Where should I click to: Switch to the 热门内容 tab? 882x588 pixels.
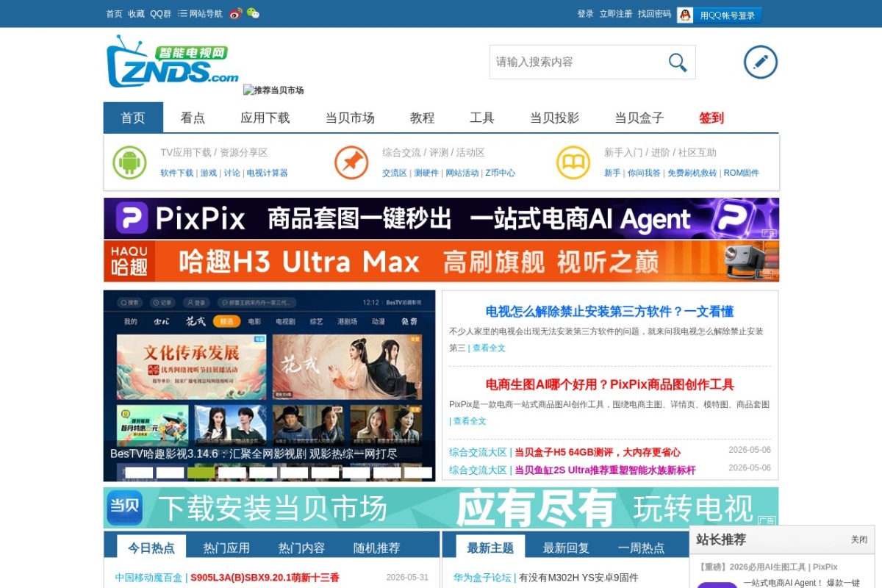301,548
